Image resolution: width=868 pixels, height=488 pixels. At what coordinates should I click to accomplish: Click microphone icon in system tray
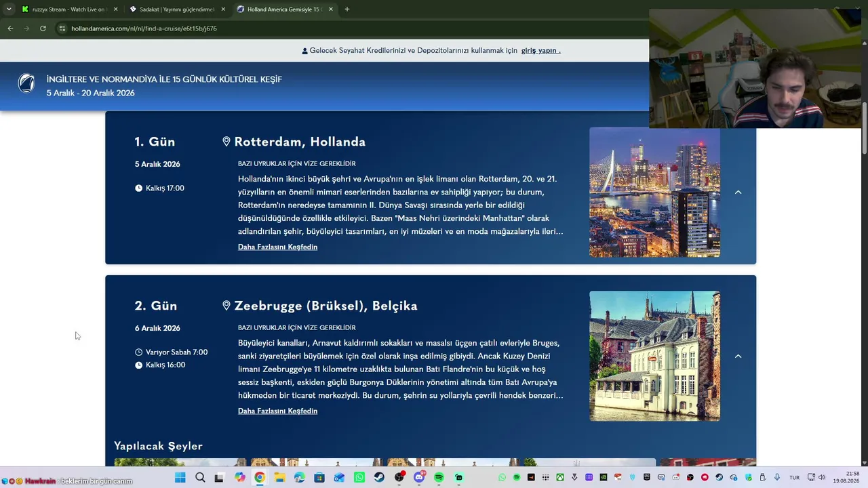(x=777, y=478)
